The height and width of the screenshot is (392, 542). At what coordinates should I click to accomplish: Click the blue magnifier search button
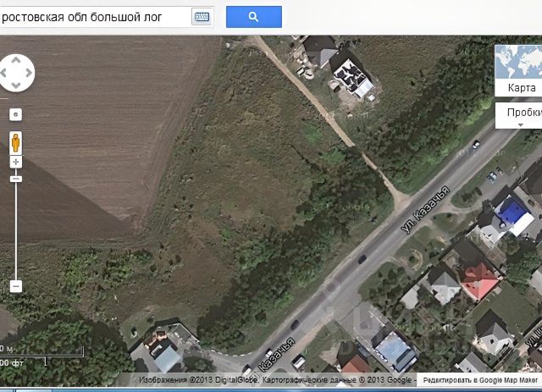pyautogui.click(x=254, y=17)
